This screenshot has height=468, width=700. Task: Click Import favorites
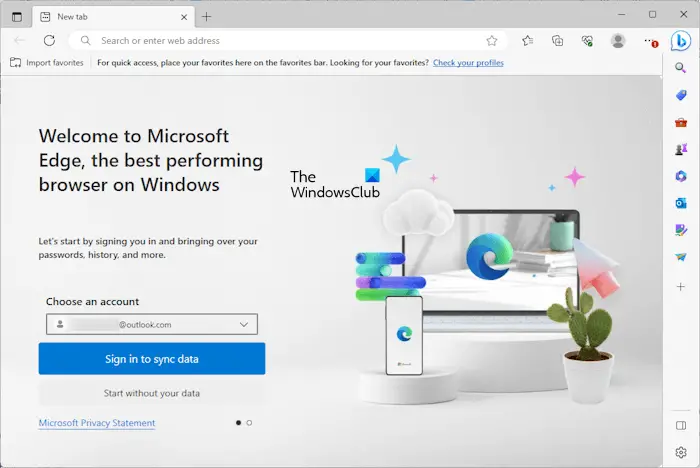47,63
